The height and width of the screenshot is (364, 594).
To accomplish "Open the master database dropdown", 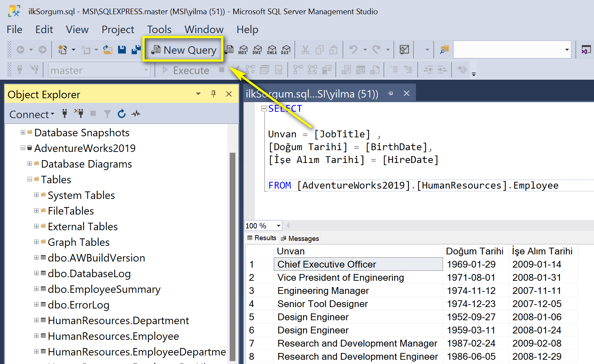I will coord(146,70).
